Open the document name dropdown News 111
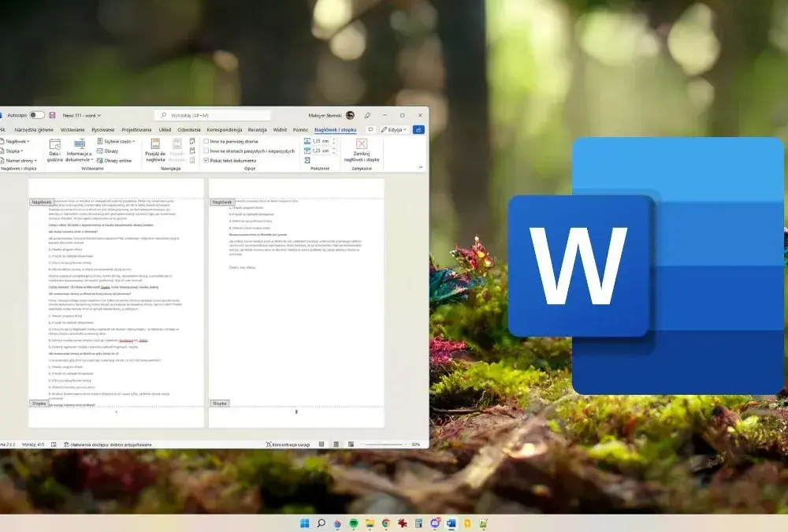 (81, 115)
